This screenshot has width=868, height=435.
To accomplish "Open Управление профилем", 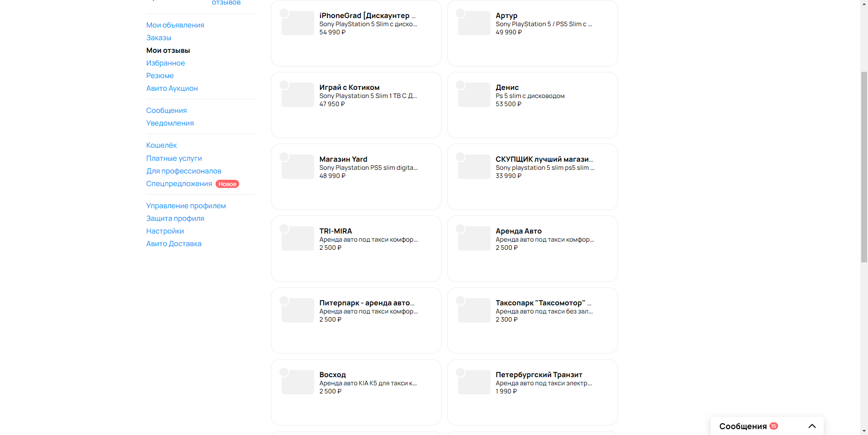I will pyautogui.click(x=186, y=206).
